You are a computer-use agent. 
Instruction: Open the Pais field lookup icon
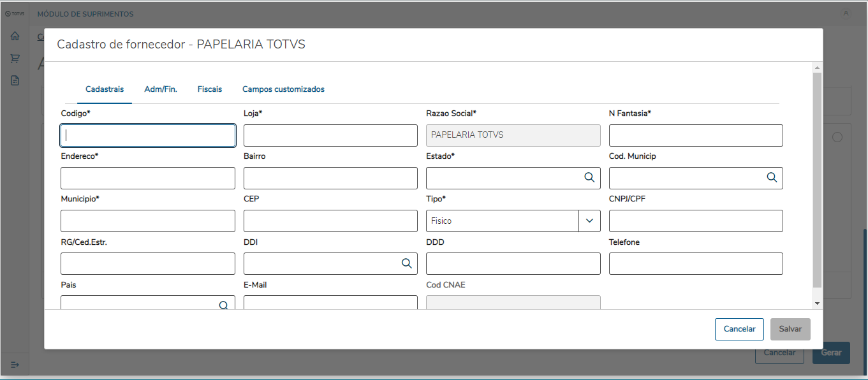224,305
